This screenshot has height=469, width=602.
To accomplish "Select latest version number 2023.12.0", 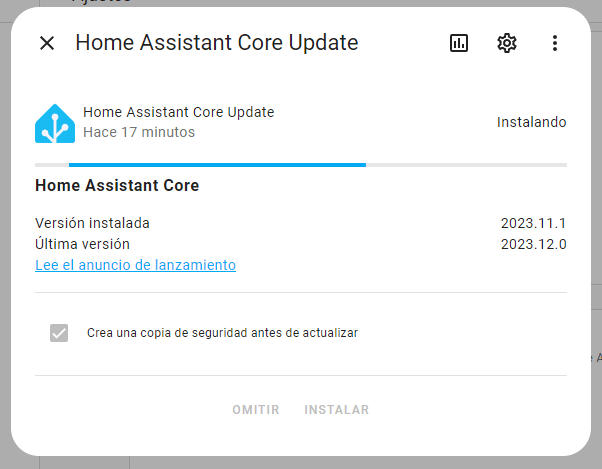I will [x=533, y=244].
